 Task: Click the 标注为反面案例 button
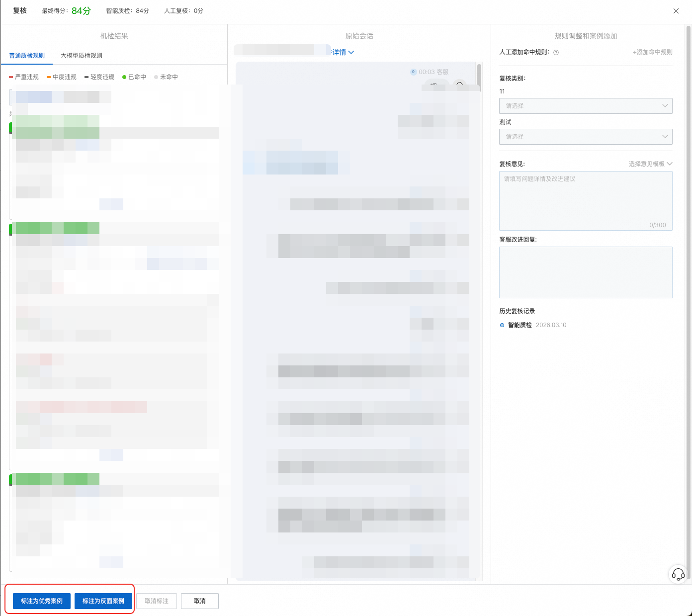point(103,601)
